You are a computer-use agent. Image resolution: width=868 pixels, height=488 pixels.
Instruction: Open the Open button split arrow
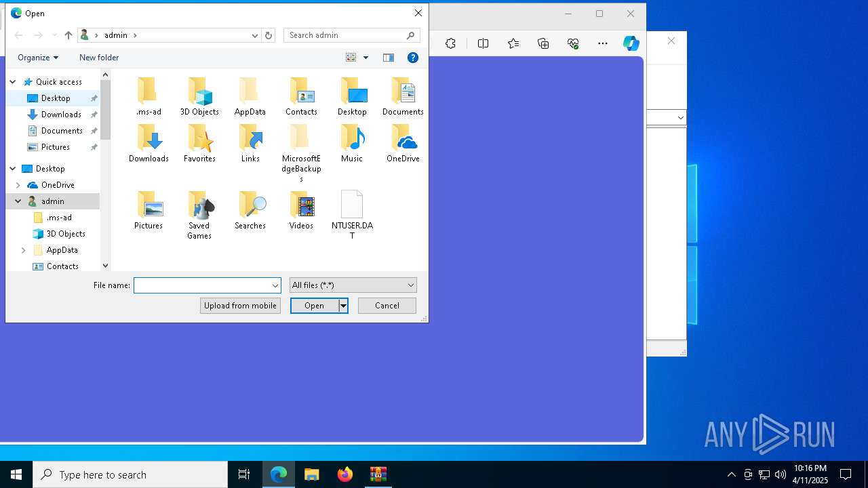pos(344,306)
